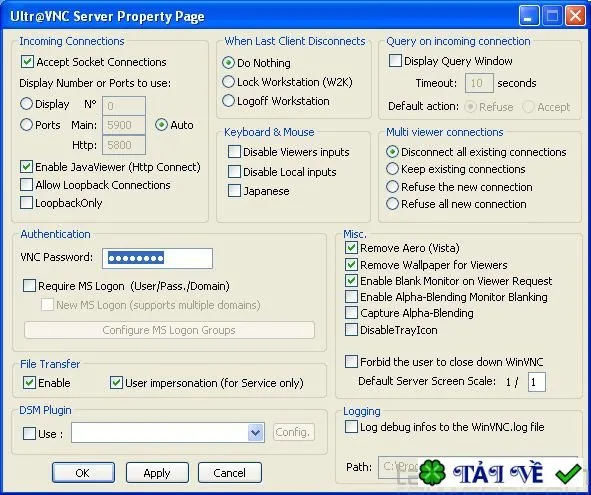
Task: Click the Default Server Screen Scale field
Action: (x=537, y=382)
